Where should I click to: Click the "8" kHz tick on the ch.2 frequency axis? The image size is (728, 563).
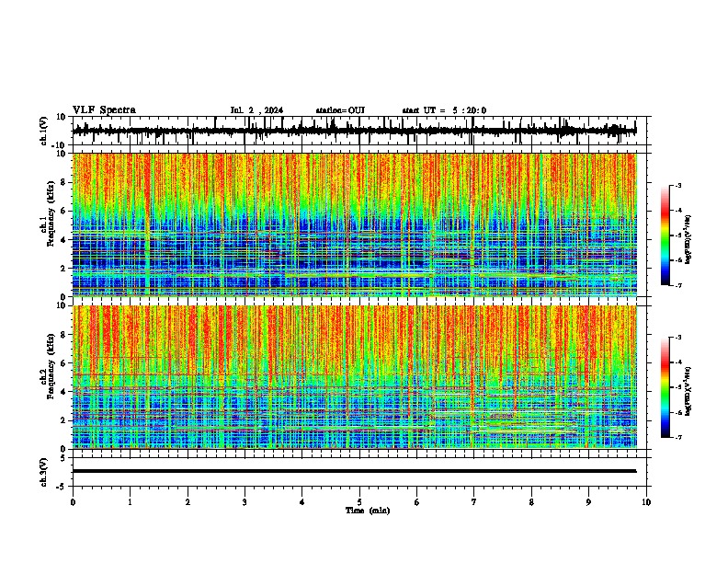[x=63, y=335]
